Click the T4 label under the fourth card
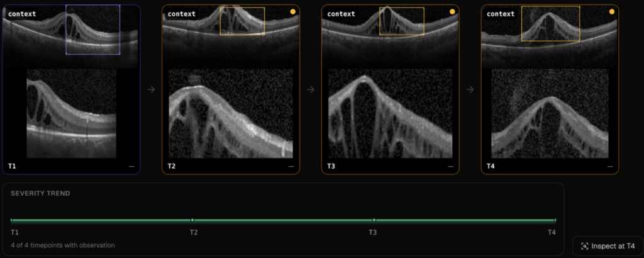 [x=491, y=166]
